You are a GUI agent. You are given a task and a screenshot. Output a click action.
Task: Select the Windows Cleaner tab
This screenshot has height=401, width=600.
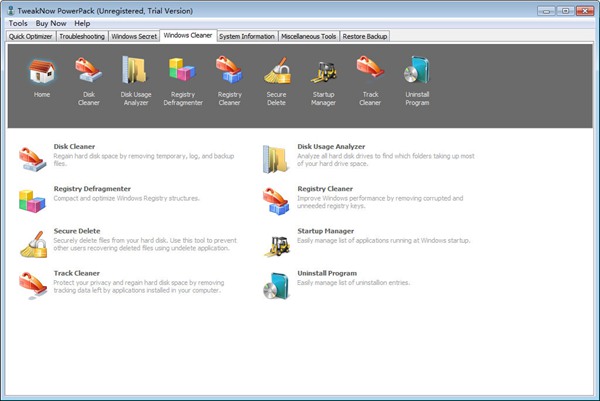[188, 35]
